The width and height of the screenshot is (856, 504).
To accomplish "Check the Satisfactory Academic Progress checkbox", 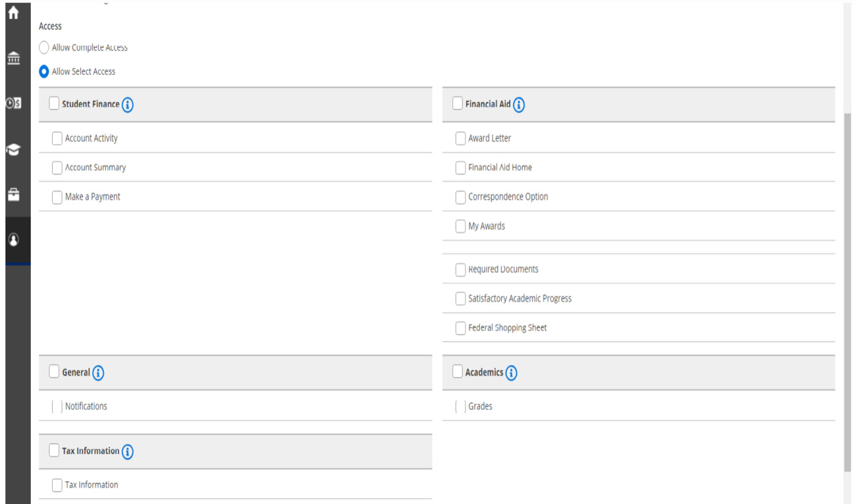I will tap(461, 299).
